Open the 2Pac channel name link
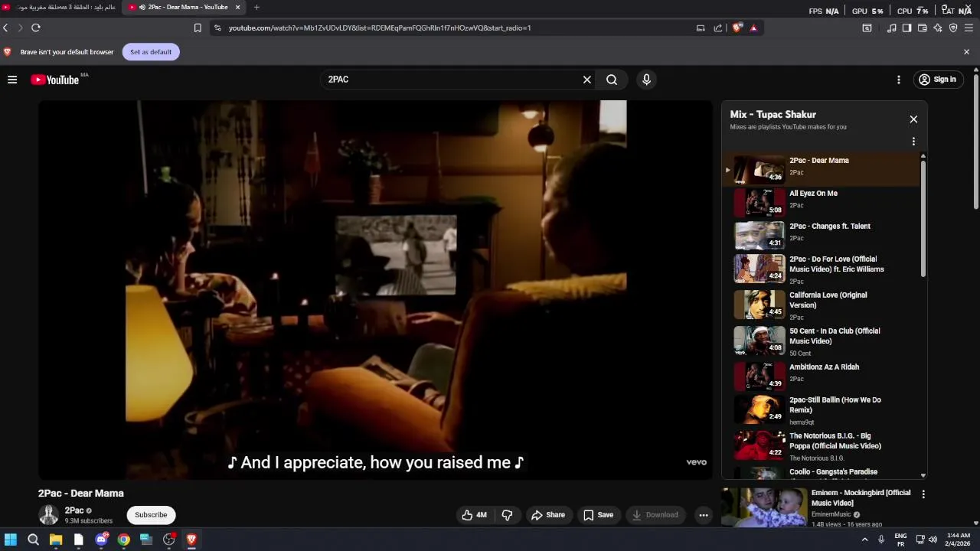The width and height of the screenshot is (980, 551). coord(74,510)
